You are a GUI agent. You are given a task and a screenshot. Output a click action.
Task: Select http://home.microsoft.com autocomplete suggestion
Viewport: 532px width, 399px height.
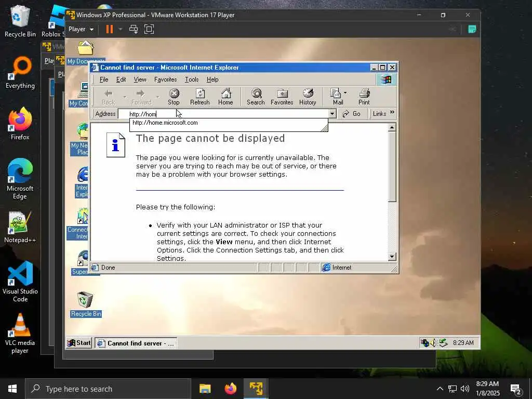tap(229, 123)
